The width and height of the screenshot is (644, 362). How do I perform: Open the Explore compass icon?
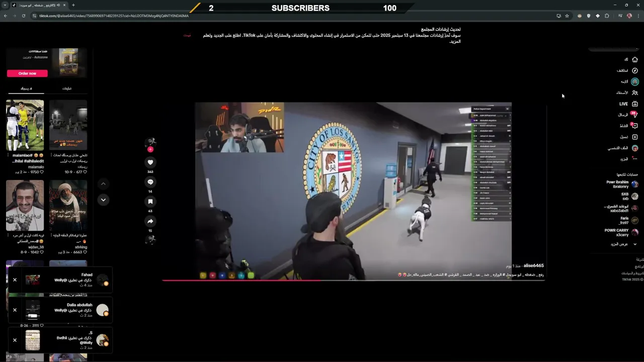click(635, 70)
